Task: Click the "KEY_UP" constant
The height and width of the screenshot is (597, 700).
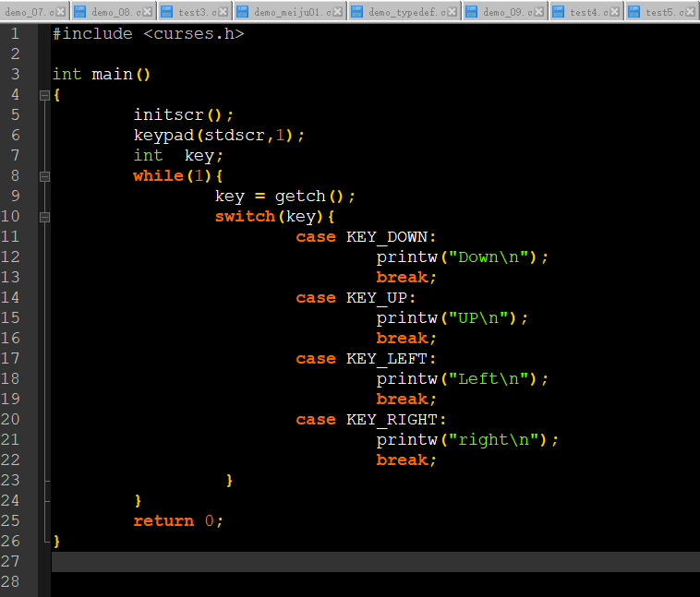Action: click(377, 298)
